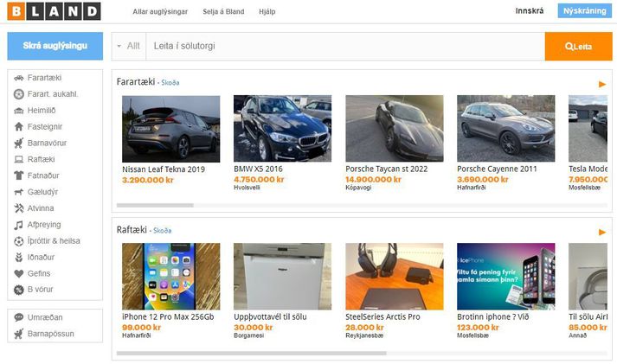
Task: Click the SteelSeries Arctis Pro title
Action: coord(382,316)
